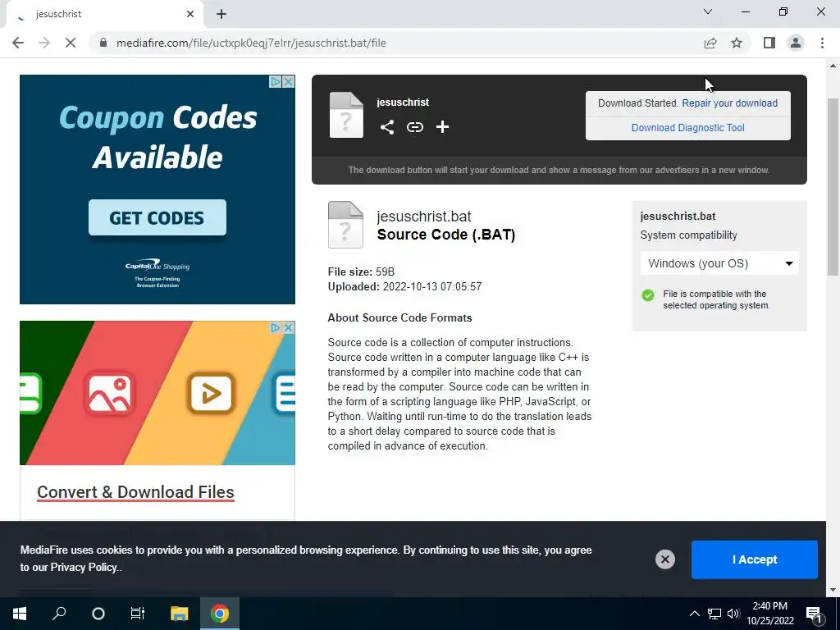Click the jesuschrist.bat file icon

345,225
